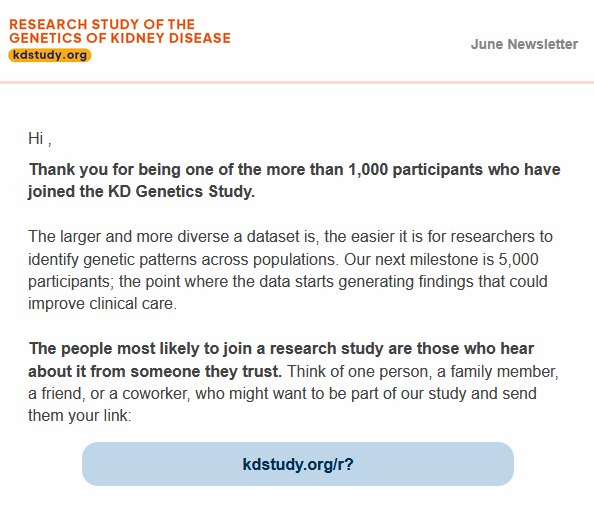Click the yellow kdstudy.org badge
The width and height of the screenshot is (594, 524).
click(x=50, y=55)
